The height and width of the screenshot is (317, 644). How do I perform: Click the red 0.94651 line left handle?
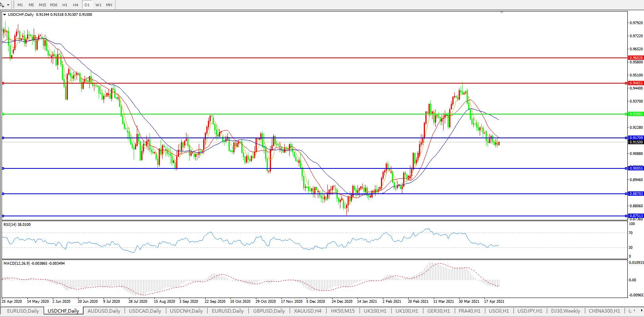pos(3,83)
